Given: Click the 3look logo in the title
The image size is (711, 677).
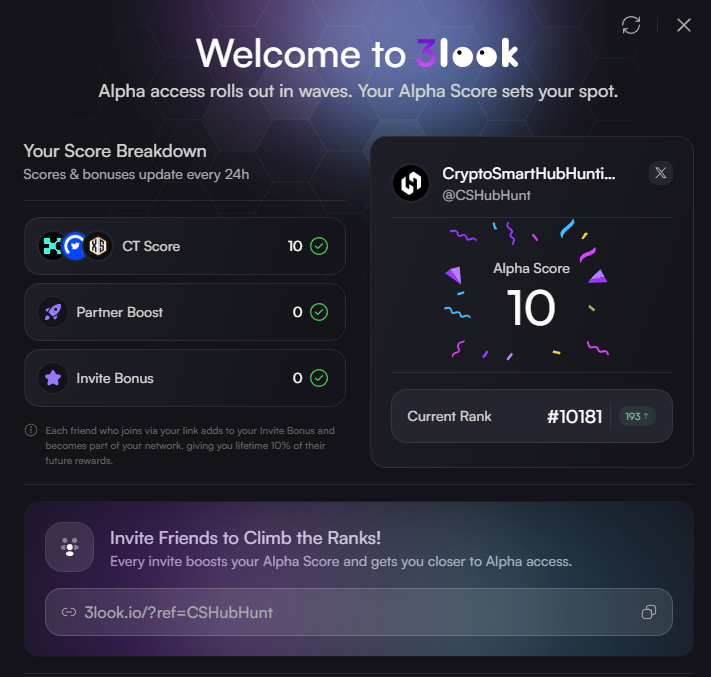Looking at the screenshot, I should coord(468,54).
